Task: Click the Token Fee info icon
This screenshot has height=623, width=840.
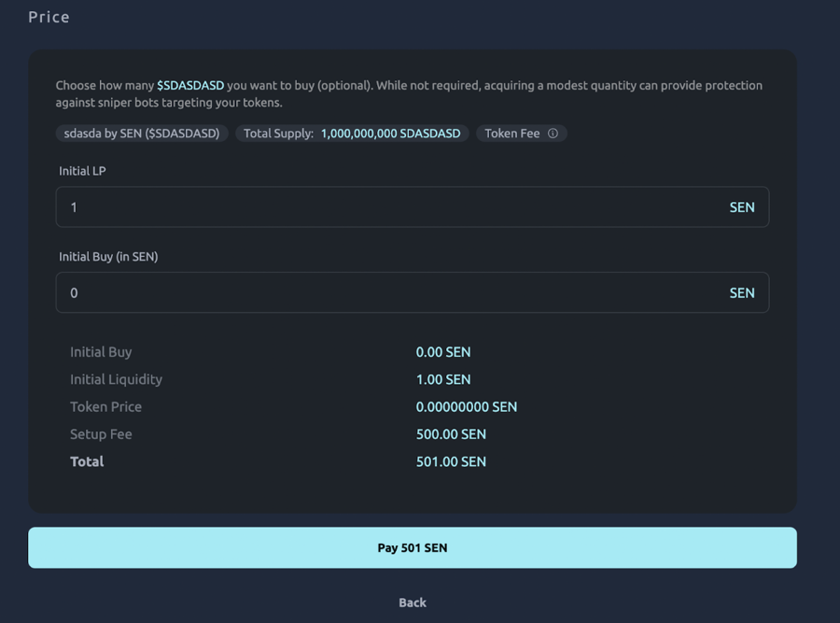Action: pos(553,133)
